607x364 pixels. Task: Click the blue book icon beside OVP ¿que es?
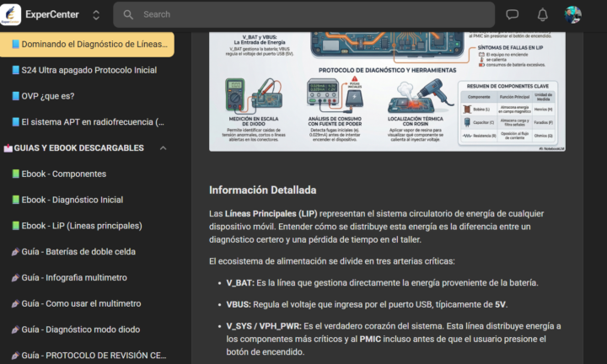pyautogui.click(x=15, y=96)
